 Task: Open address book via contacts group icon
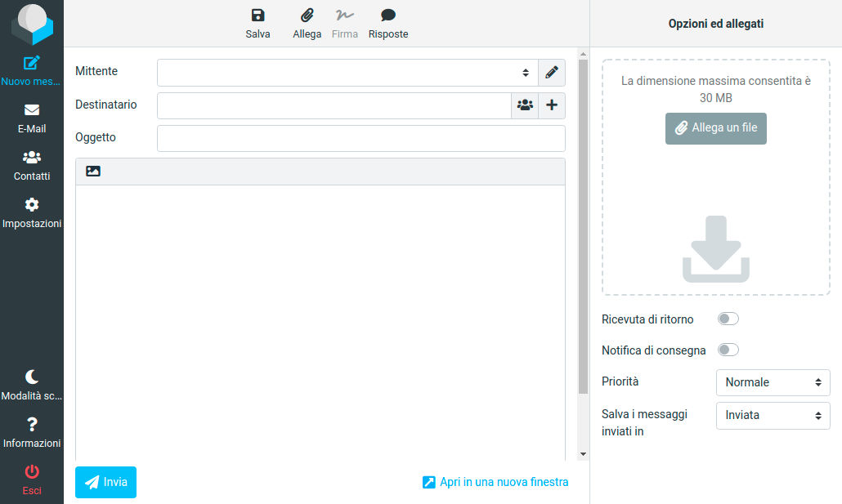tap(525, 105)
